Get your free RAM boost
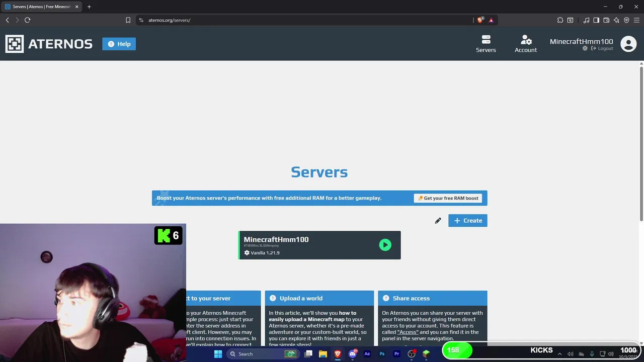Image resolution: width=644 pixels, height=362 pixels. pyautogui.click(x=448, y=198)
